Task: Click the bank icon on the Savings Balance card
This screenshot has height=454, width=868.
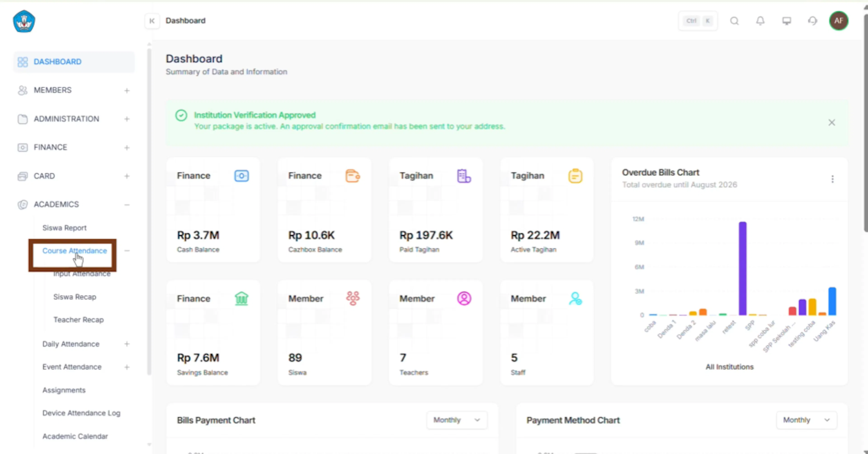Action: (x=241, y=298)
